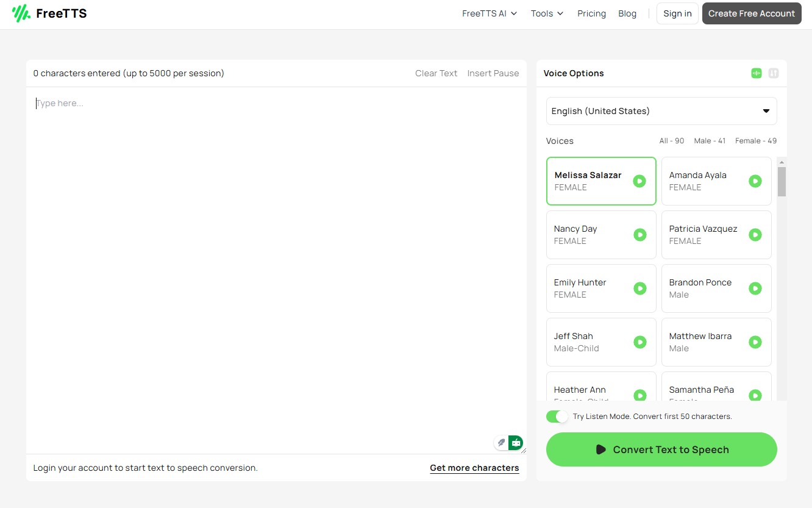Play the Matthew Ibarra voice sample
The width and height of the screenshot is (812, 508).
[755, 342]
